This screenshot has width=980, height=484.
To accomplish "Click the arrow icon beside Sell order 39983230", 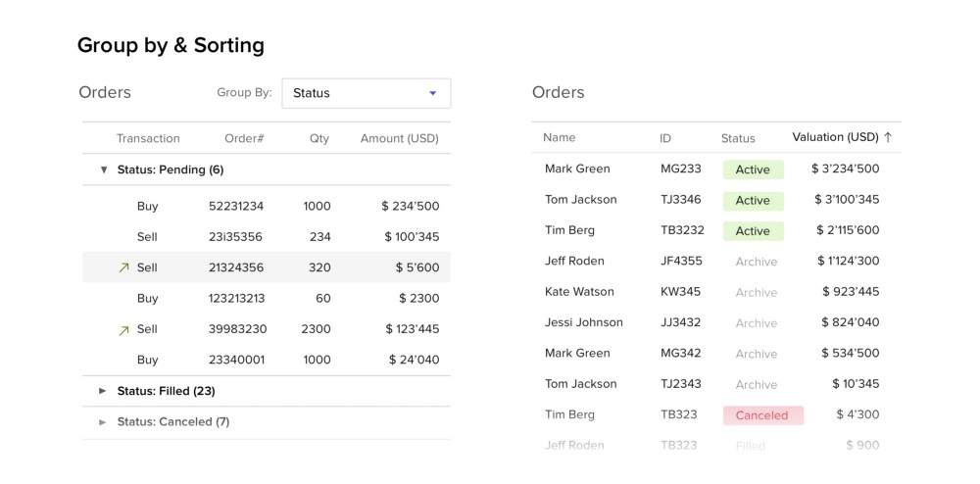I will tap(123, 330).
